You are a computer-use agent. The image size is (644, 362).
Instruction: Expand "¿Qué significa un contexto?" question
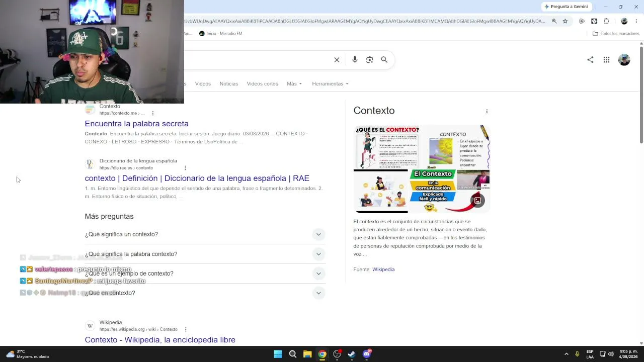[205, 234]
